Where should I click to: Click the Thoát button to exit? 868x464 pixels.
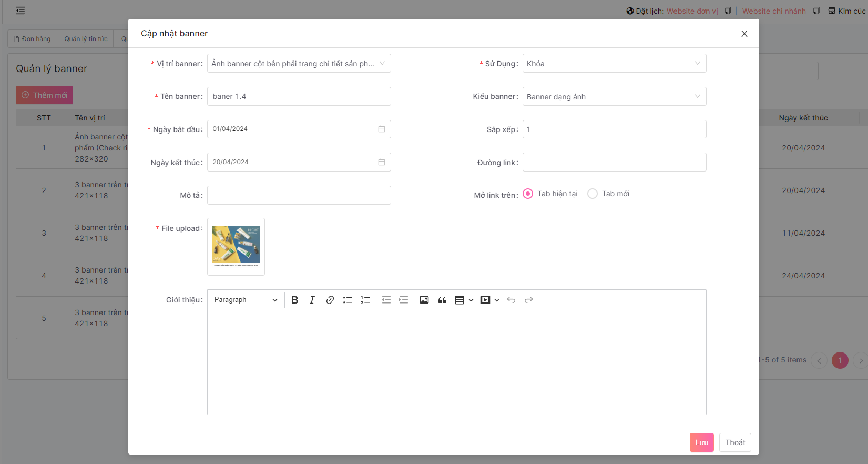pos(735,442)
